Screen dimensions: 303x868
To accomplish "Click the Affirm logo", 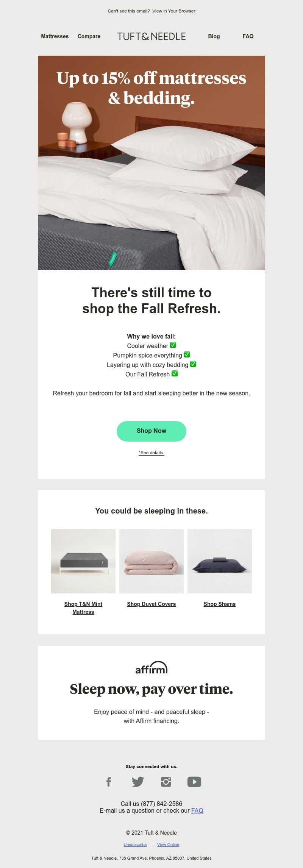I will tap(151, 668).
